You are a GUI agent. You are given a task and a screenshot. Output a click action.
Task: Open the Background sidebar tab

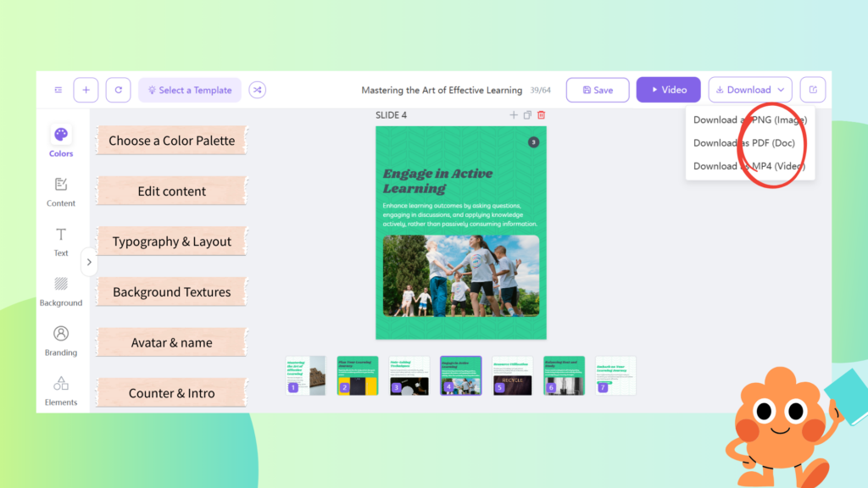61,291
